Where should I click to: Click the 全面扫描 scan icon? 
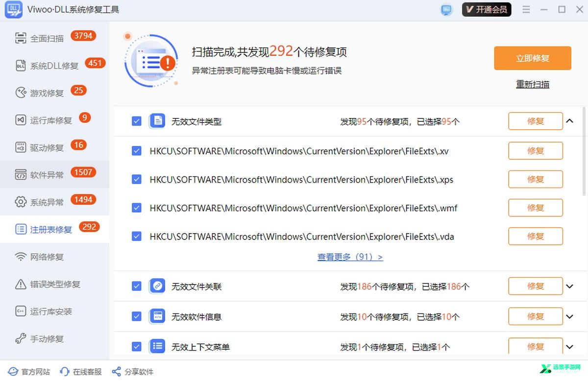[21, 38]
